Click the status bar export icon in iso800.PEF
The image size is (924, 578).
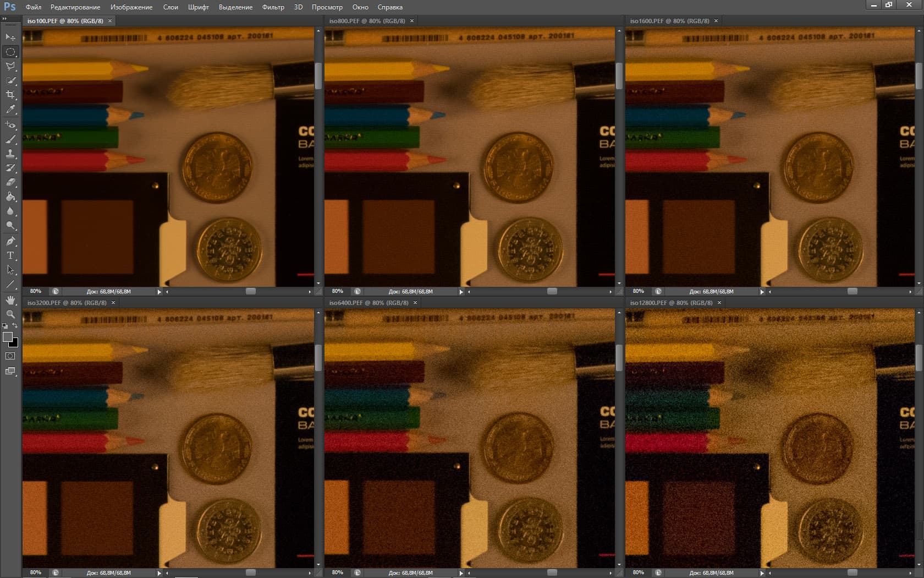(358, 291)
